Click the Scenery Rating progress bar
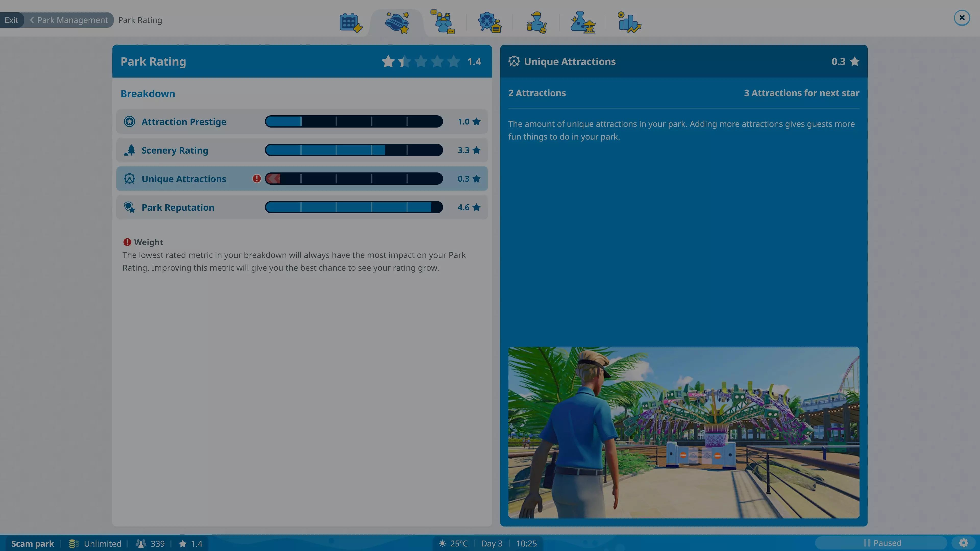The width and height of the screenshot is (980, 551). point(353,150)
